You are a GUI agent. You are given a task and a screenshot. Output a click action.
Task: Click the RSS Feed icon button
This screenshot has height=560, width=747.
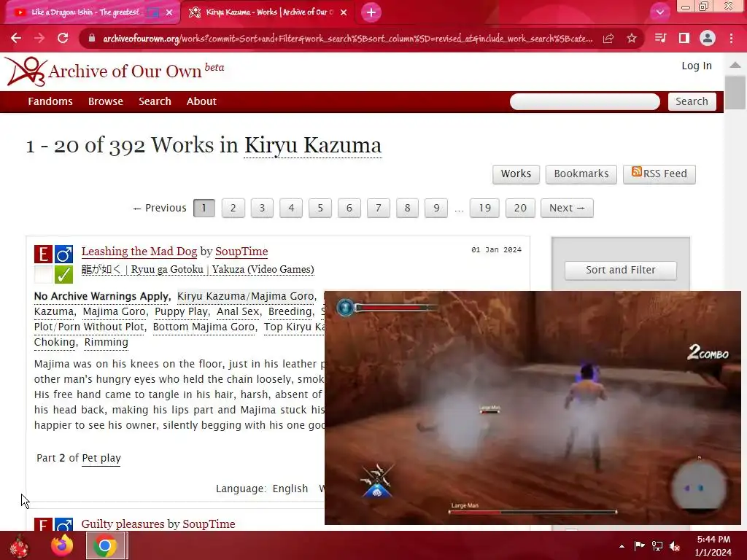pos(659,174)
